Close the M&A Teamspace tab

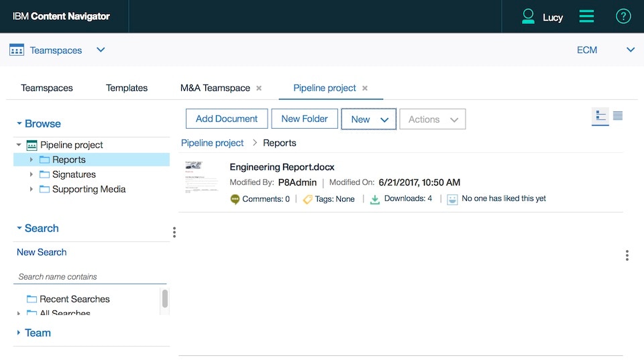click(x=259, y=88)
